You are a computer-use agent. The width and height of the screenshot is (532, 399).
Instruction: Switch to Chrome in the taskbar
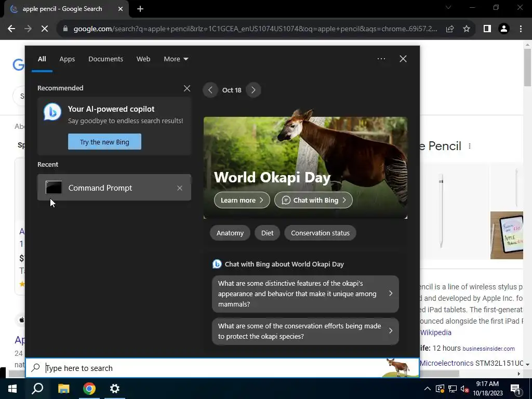click(89, 389)
